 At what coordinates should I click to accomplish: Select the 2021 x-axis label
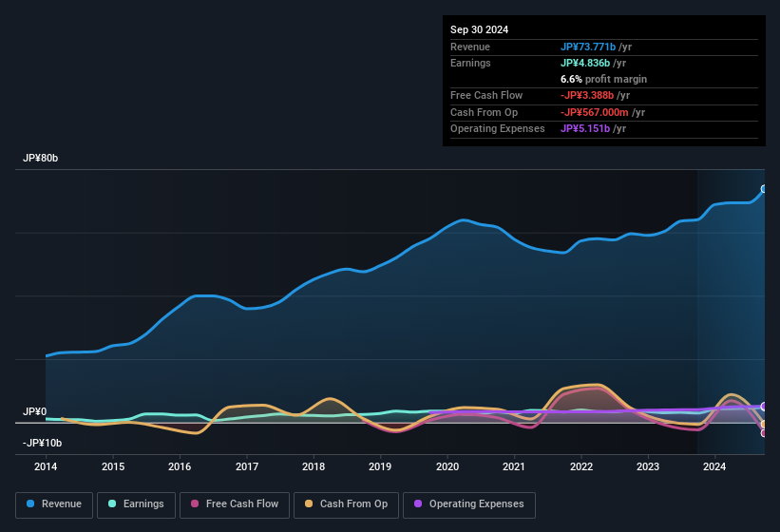[x=514, y=466]
